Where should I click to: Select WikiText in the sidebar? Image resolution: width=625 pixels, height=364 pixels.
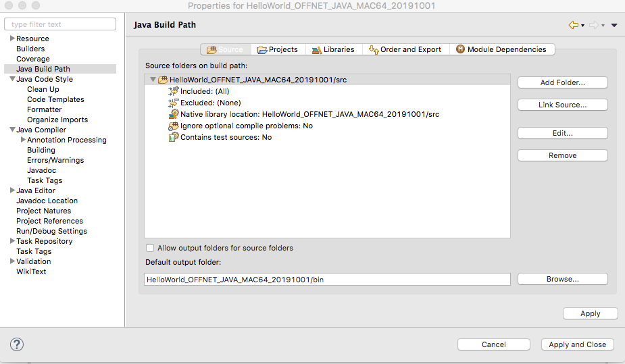pos(31,271)
